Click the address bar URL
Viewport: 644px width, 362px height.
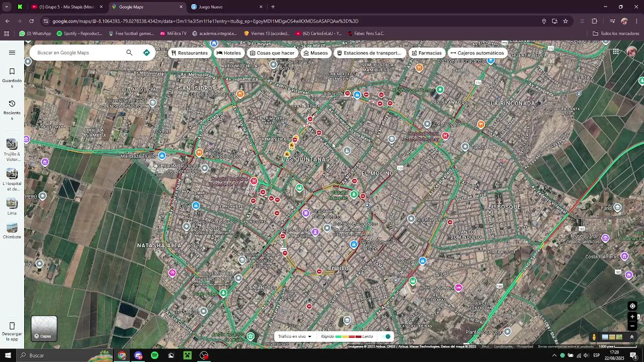pyautogui.click(x=205, y=21)
